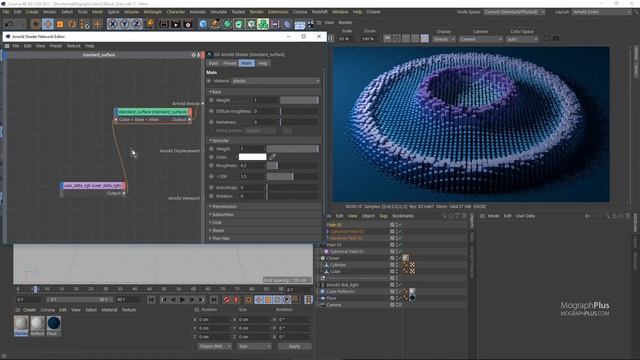This screenshot has width=640, height=360.
Task: Select the Reflect material thumbnail
Action: click(x=38, y=326)
